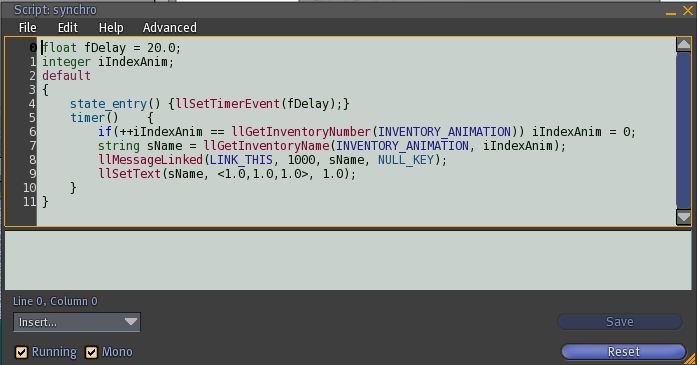Click the Save button
The image size is (697, 365).
pyautogui.click(x=620, y=322)
